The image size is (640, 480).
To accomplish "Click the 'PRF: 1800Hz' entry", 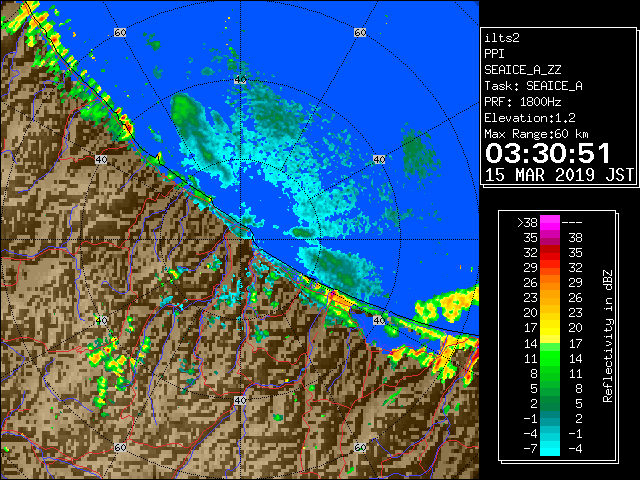I will click(x=523, y=102).
